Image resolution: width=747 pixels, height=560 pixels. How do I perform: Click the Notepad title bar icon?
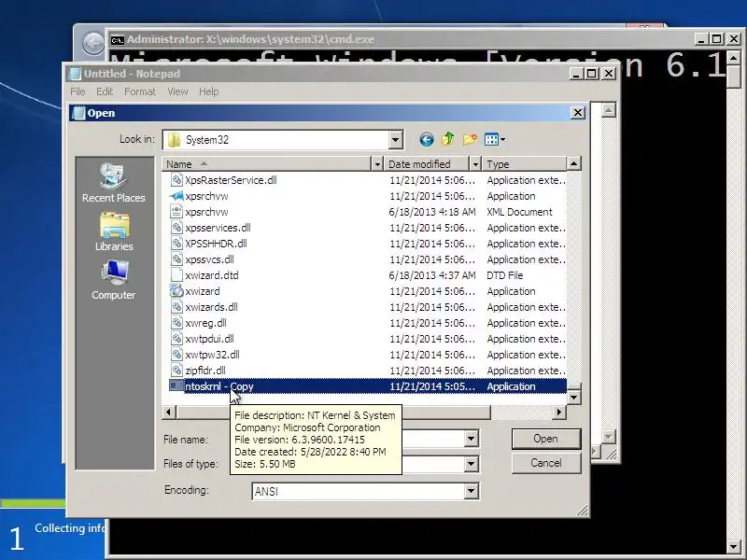[x=75, y=74]
